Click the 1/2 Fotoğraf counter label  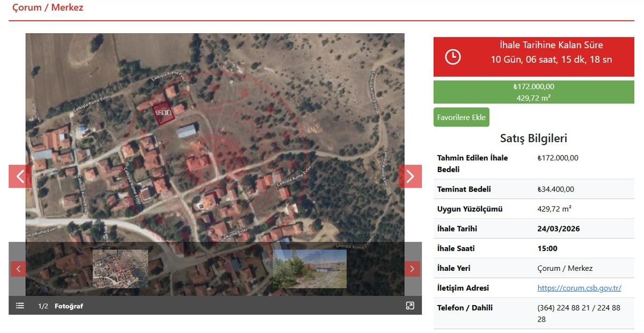click(61, 306)
